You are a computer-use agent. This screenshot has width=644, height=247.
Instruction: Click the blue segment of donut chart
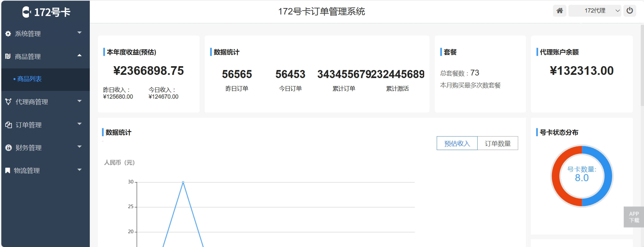click(x=607, y=176)
